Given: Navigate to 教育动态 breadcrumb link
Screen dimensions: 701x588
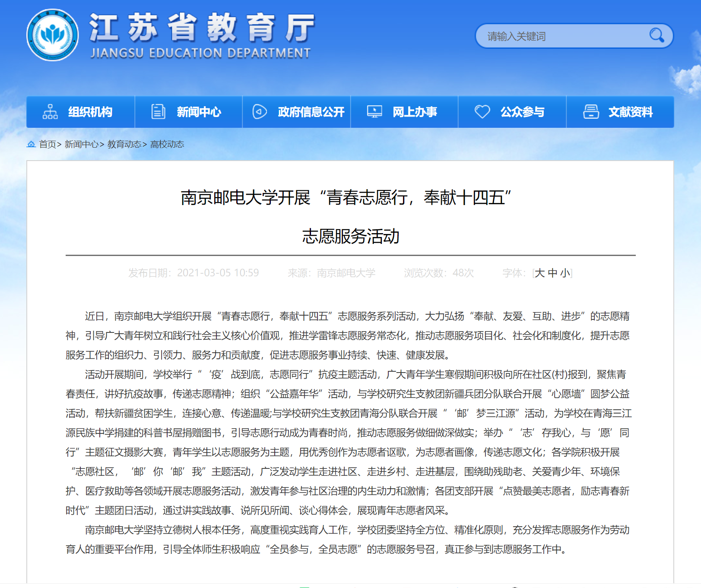Looking at the screenshot, I should pos(124,144).
